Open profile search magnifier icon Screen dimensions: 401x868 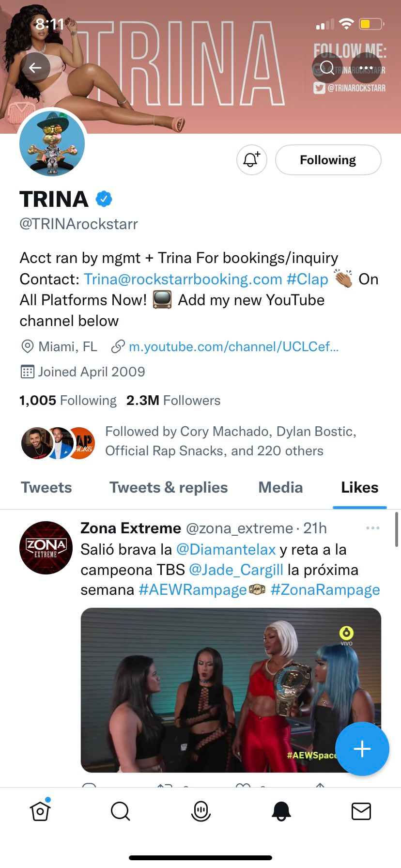pos(327,68)
